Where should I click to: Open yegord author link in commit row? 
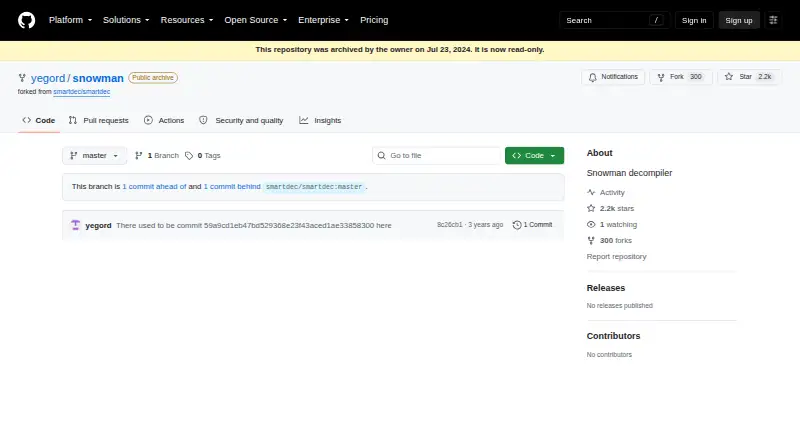tap(98, 225)
